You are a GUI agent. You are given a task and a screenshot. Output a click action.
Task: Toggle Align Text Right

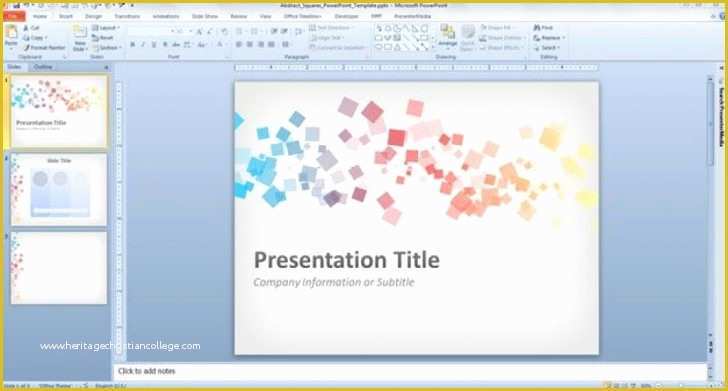[261, 45]
